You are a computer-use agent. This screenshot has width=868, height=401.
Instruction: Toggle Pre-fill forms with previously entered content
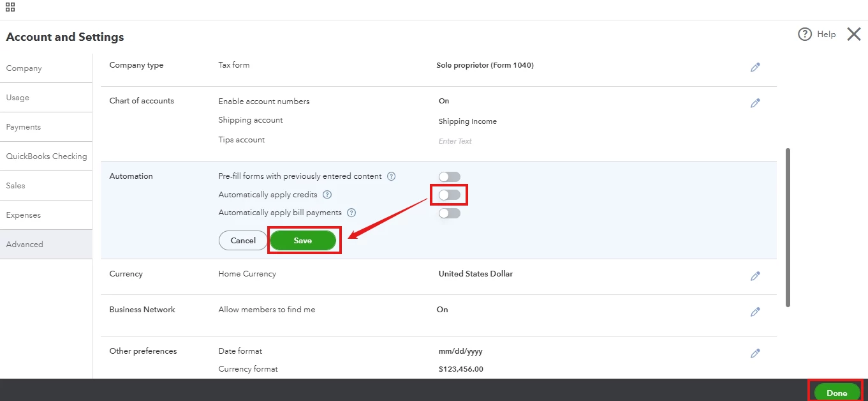[449, 177]
